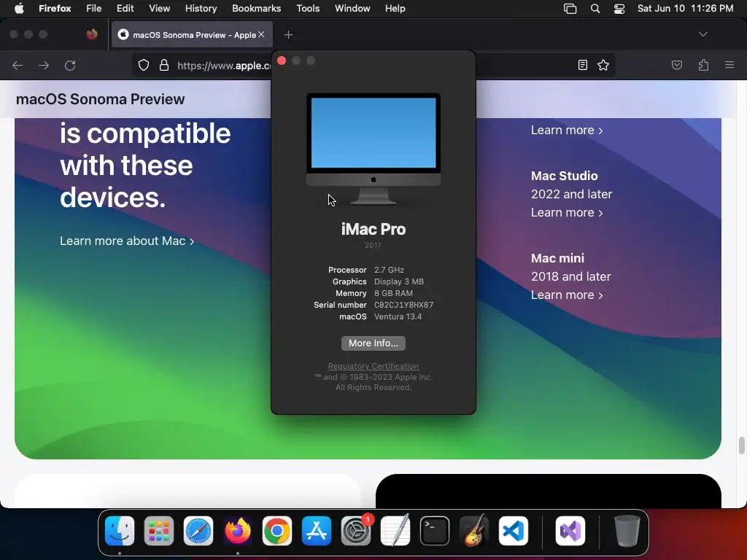Click date and time in menu bar
This screenshot has width=747, height=560.
[685, 9]
